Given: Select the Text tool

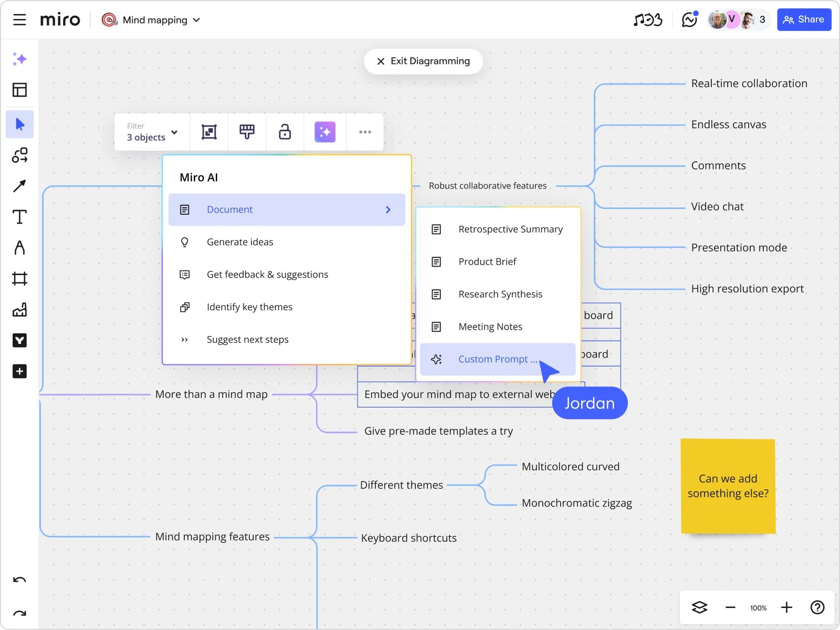Looking at the screenshot, I should point(19,217).
